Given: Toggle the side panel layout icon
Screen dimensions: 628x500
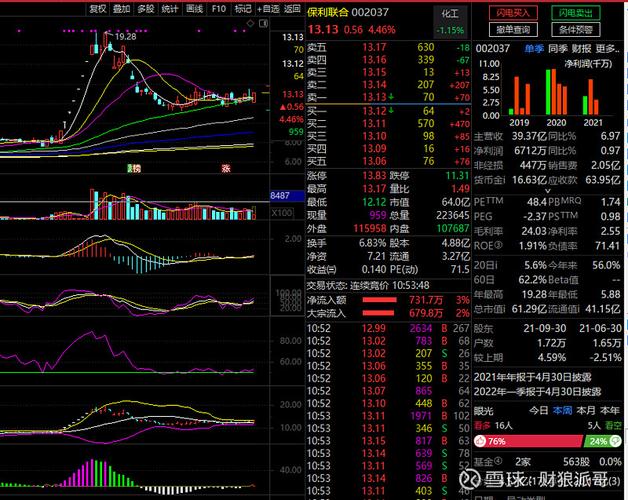Looking at the screenshot, I should (x=263, y=24).
